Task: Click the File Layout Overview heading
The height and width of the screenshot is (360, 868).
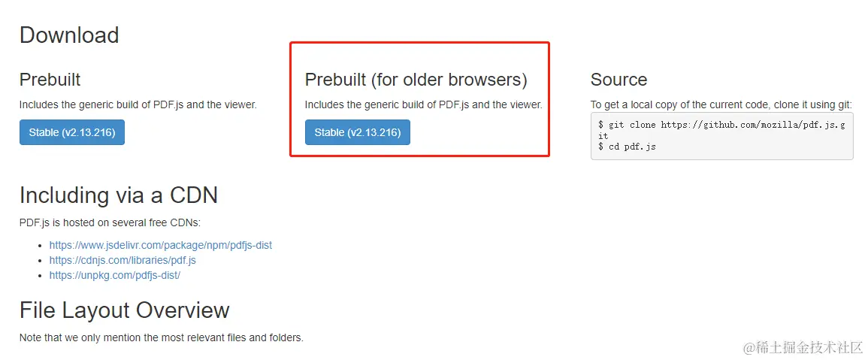Action: (x=124, y=310)
